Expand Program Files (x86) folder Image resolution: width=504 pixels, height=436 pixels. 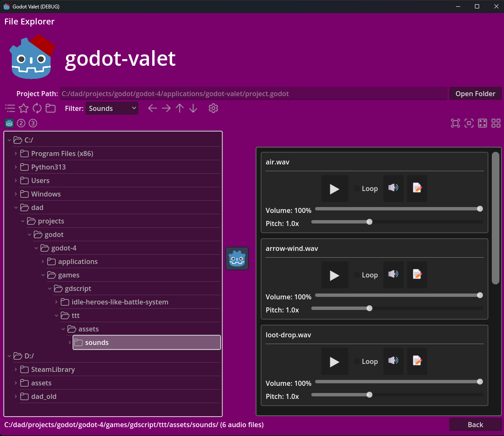[16, 153]
